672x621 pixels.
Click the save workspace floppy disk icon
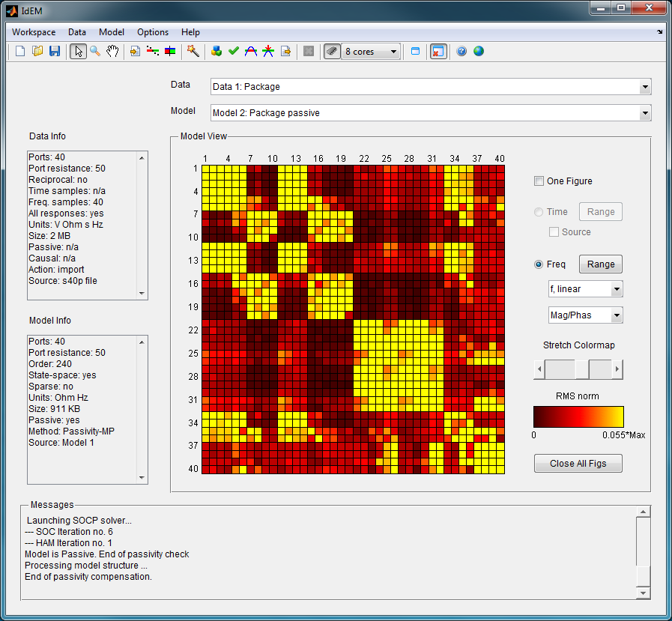(55, 52)
